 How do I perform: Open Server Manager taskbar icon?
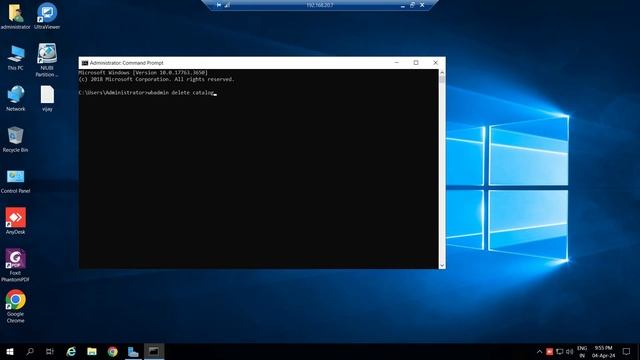[133, 351]
